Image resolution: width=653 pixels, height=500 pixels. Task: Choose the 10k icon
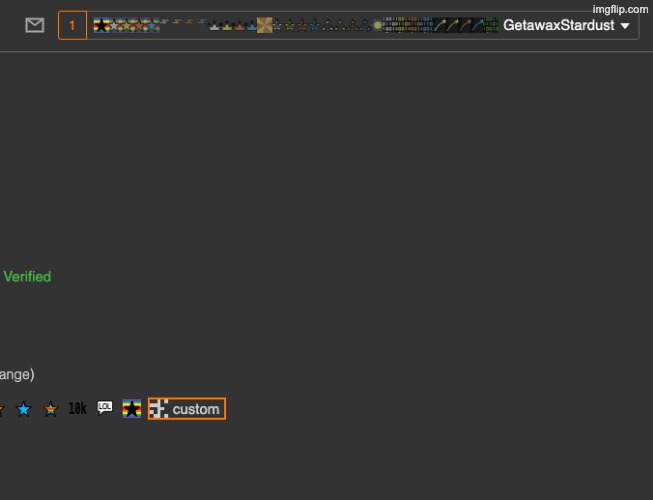pyautogui.click(x=77, y=409)
